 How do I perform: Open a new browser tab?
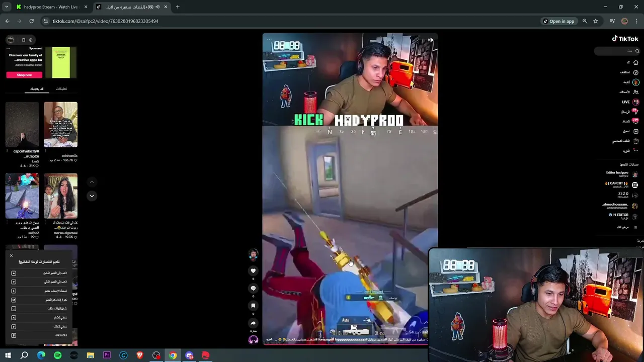coord(178,7)
